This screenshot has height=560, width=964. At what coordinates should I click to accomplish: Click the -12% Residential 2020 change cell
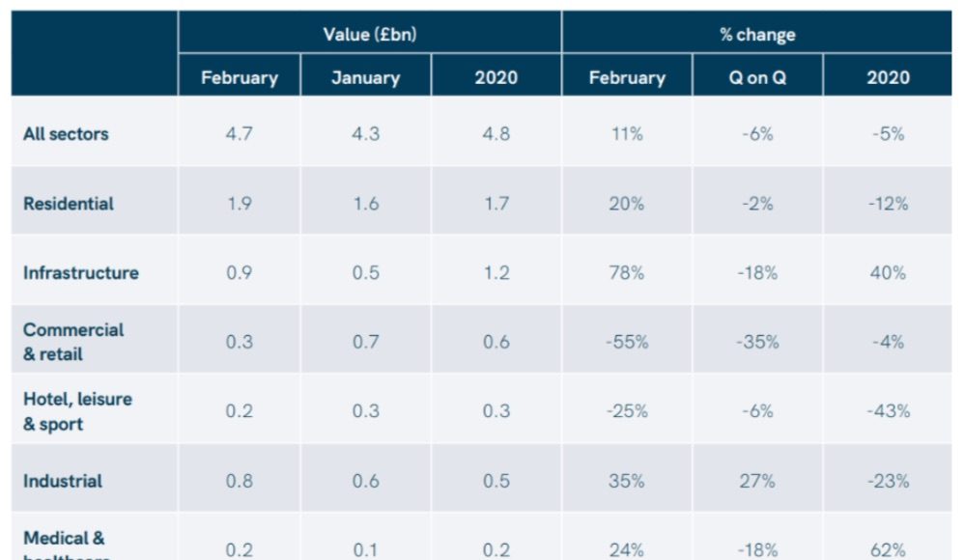[x=887, y=204]
